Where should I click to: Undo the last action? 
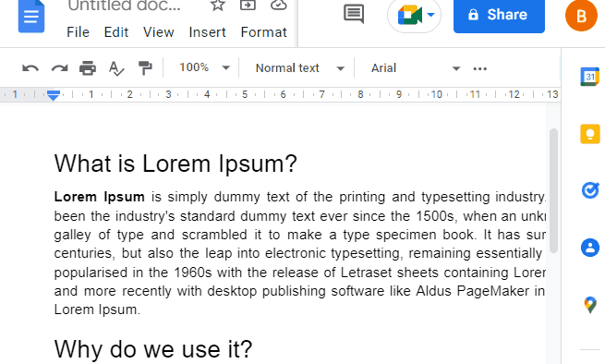tap(30, 68)
